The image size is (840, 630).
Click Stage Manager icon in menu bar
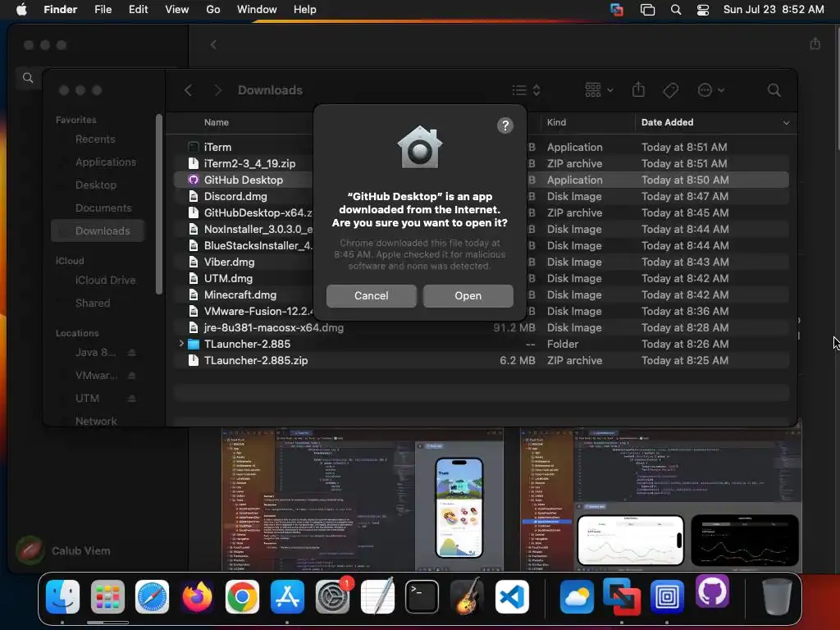pyautogui.click(x=647, y=10)
